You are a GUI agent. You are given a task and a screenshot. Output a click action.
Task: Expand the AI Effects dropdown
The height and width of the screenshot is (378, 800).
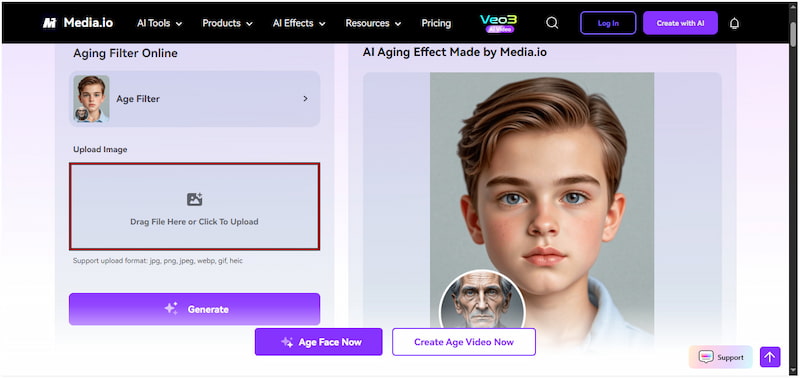pos(299,23)
